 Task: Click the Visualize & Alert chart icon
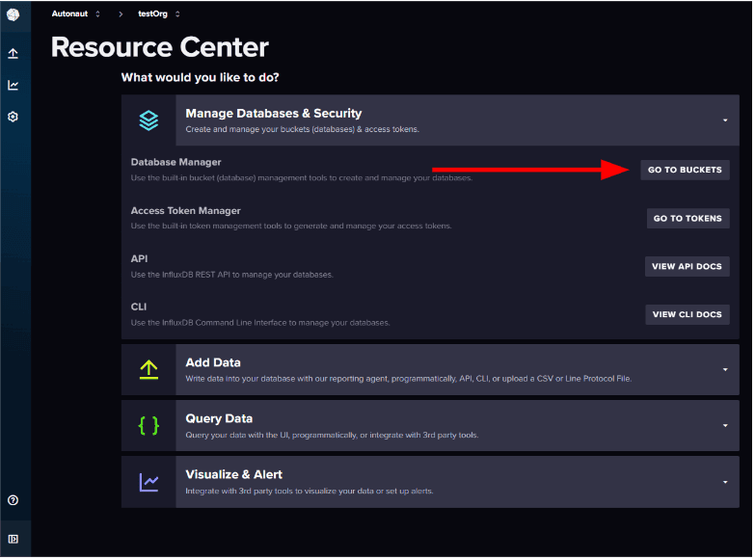click(x=148, y=481)
